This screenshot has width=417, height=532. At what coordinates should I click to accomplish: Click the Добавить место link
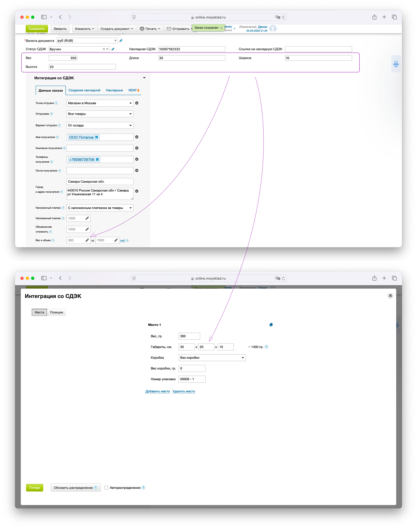157,391
